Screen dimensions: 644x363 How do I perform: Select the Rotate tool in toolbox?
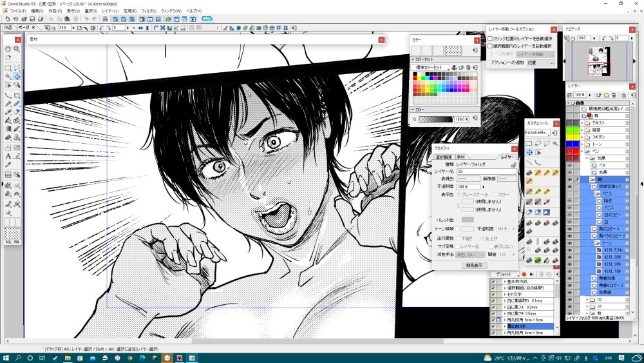tap(8, 57)
